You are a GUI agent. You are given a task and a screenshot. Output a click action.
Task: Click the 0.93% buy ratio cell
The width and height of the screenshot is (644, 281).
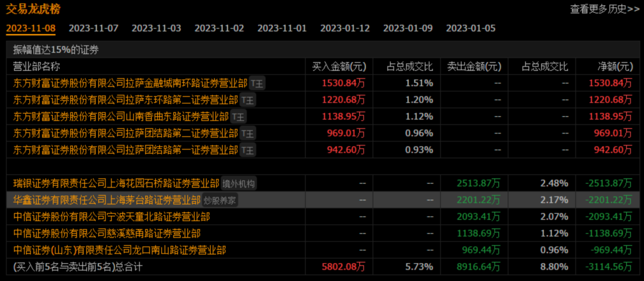(x=419, y=150)
